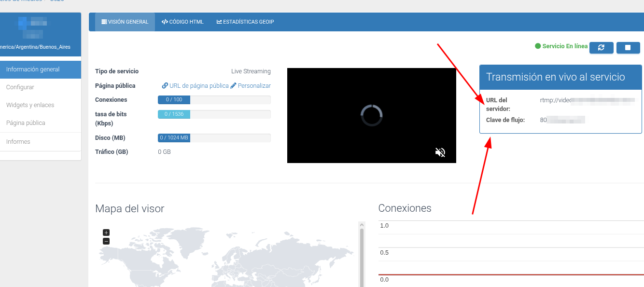Viewport: 644px width, 287px height.
Task: Click the Tráfico 0 GB value
Action: click(164, 152)
